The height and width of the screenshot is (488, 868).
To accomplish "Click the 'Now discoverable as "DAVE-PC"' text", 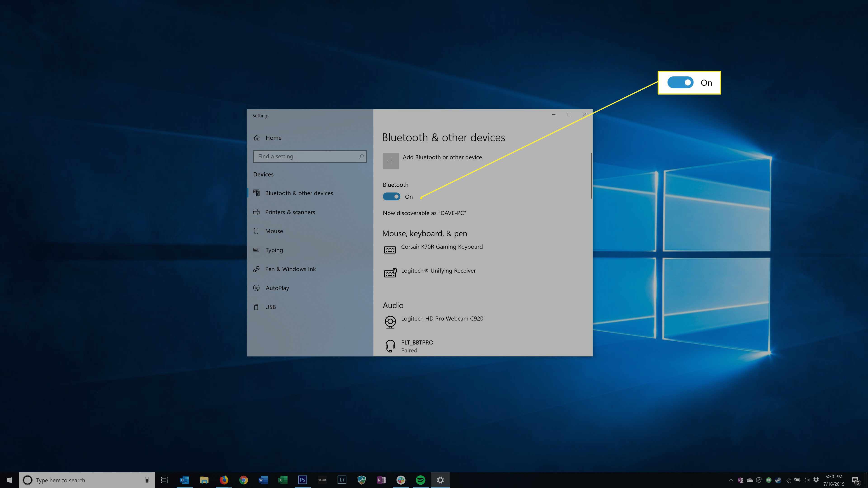I will pos(425,213).
